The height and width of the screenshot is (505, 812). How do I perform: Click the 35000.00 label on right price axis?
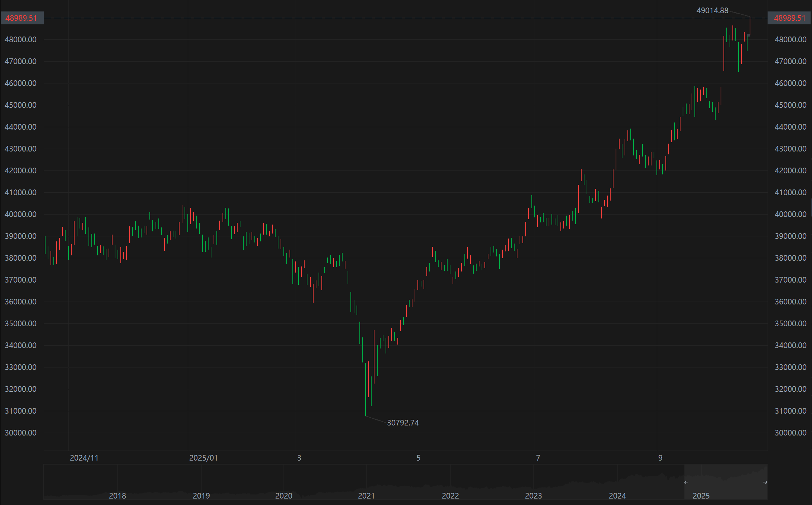pos(790,323)
